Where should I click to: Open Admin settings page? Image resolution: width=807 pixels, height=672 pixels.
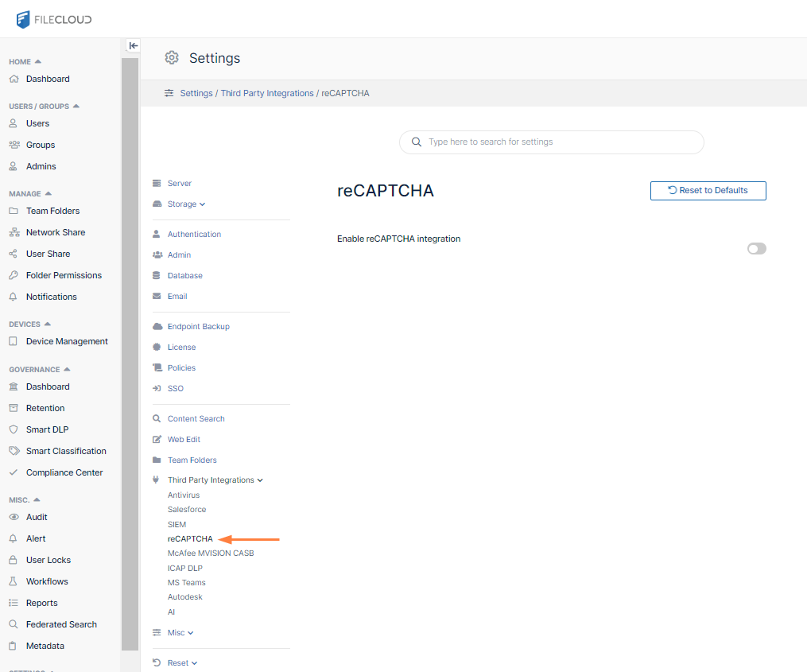tap(179, 255)
